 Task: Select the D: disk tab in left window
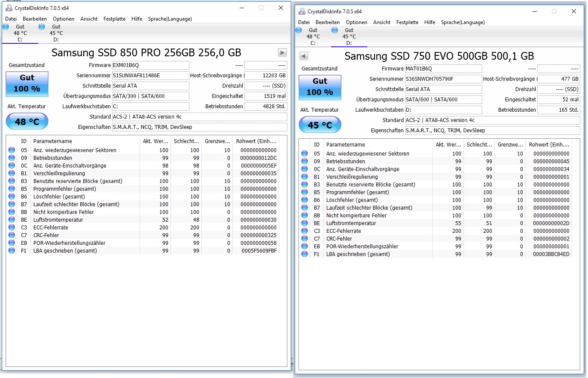click(56, 33)
